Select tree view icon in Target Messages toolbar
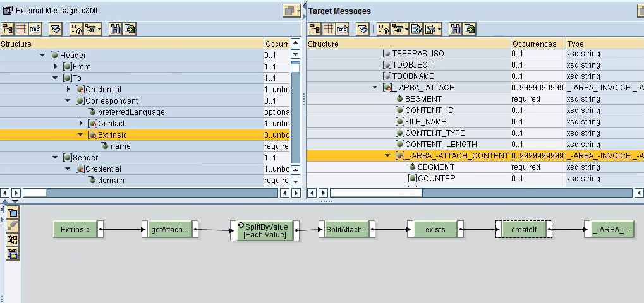The width and height of the screenshot is (644, 303). pyautogui.click(x=315, y=29)
